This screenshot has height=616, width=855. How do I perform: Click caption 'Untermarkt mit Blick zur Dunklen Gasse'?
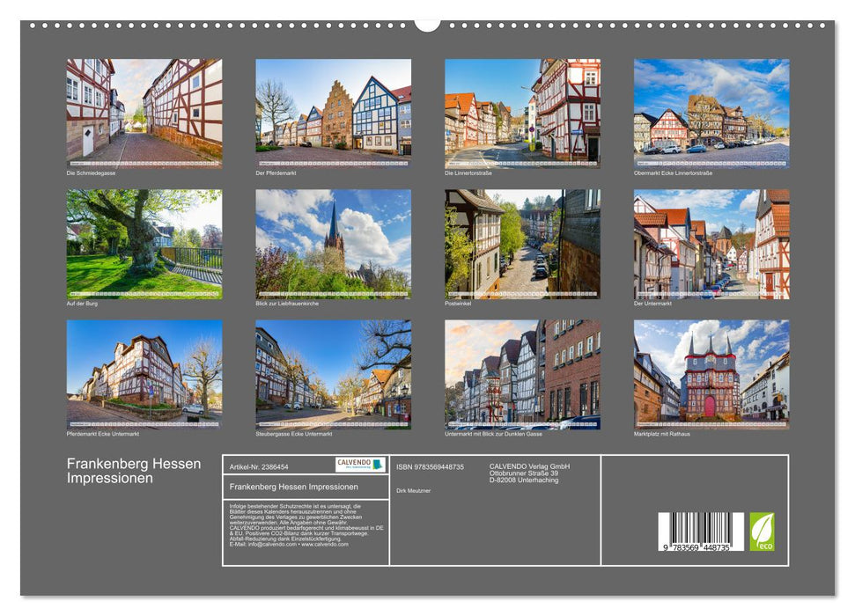coord(493,434)
